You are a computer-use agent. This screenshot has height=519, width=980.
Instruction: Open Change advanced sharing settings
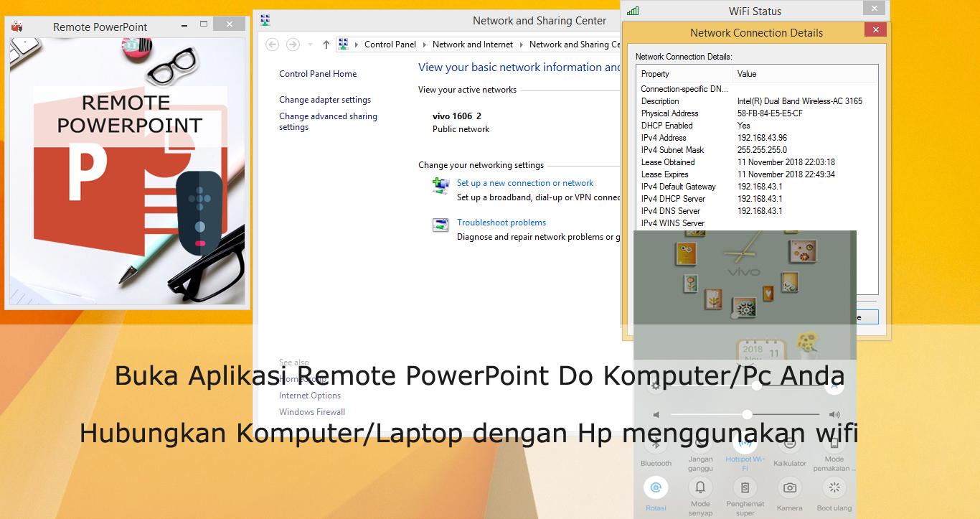tap(328, 121)
